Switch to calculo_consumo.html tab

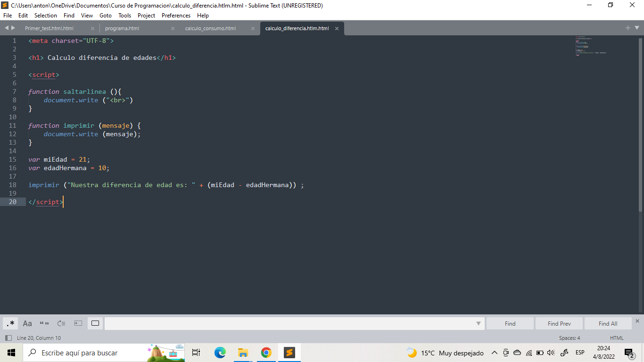[x=211, y=28]
